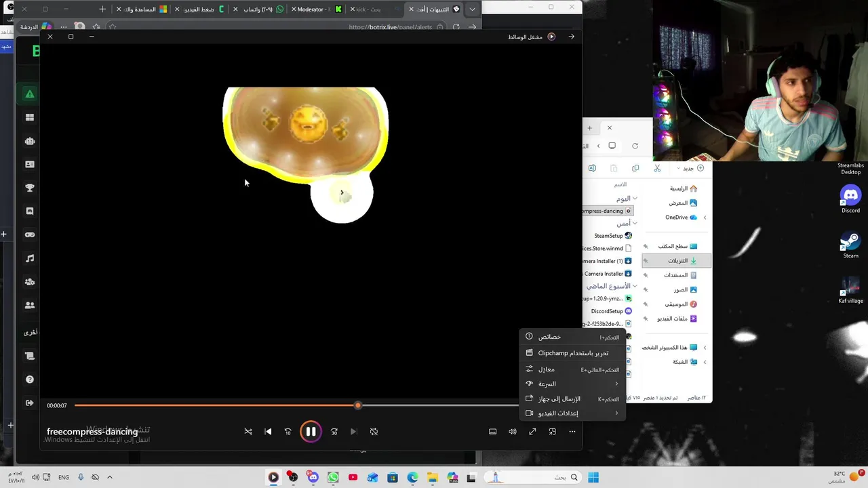Click the playback position slider thumb

357,405
